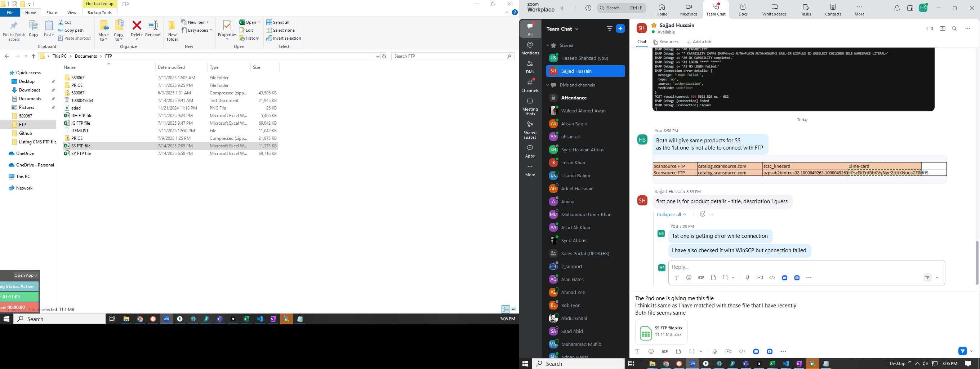Open Channels in Zoom sidebar

click(530, 86)
